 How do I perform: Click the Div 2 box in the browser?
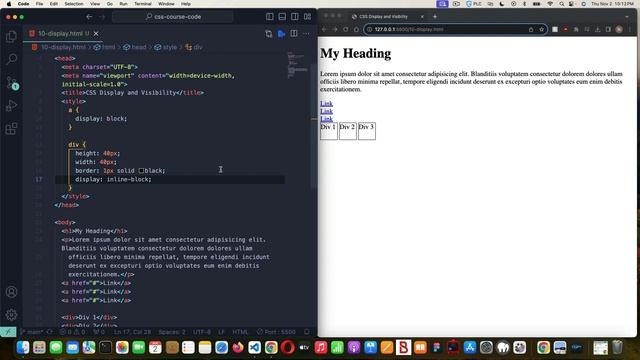click(347, 131)
